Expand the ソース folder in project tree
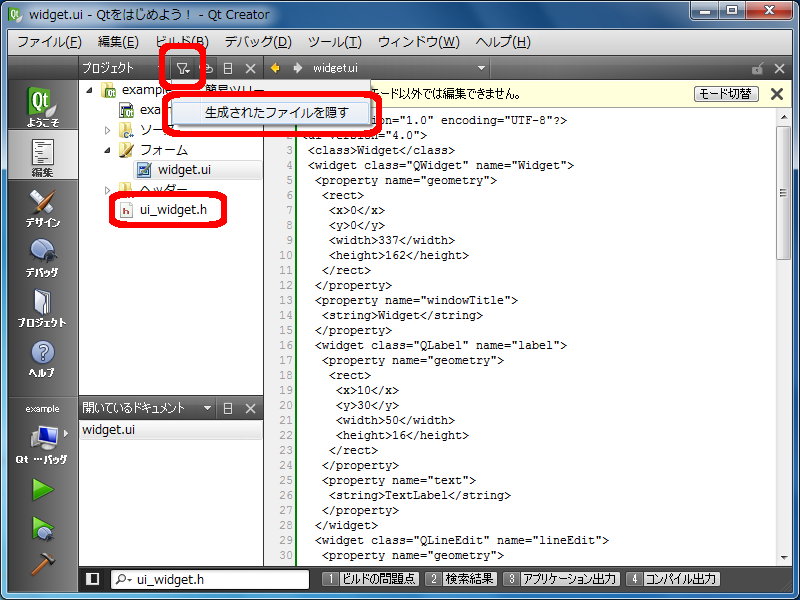This screenshot has height=600, width=800. (x=108, y=130)
